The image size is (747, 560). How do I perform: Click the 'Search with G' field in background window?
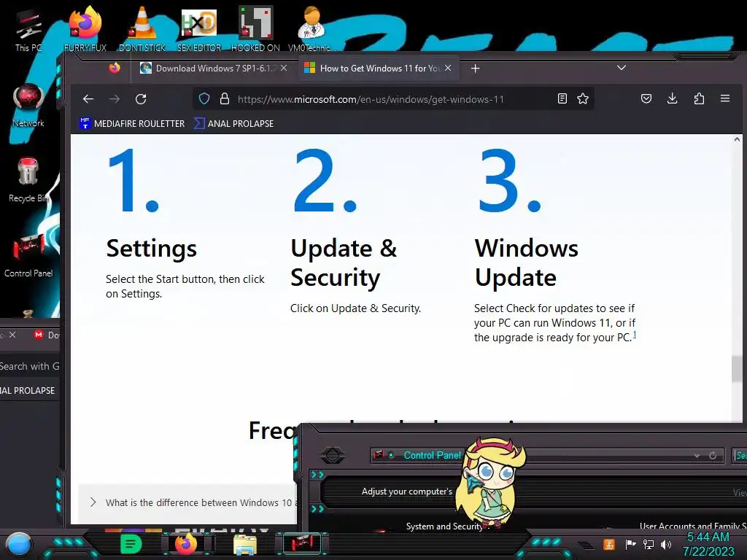[29, 367]
